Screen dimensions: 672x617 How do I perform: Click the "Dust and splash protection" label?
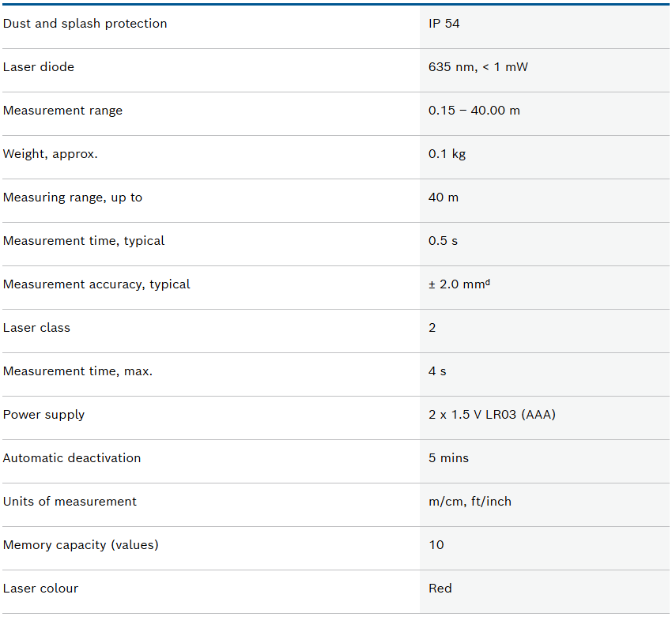(x=85, y=24)
